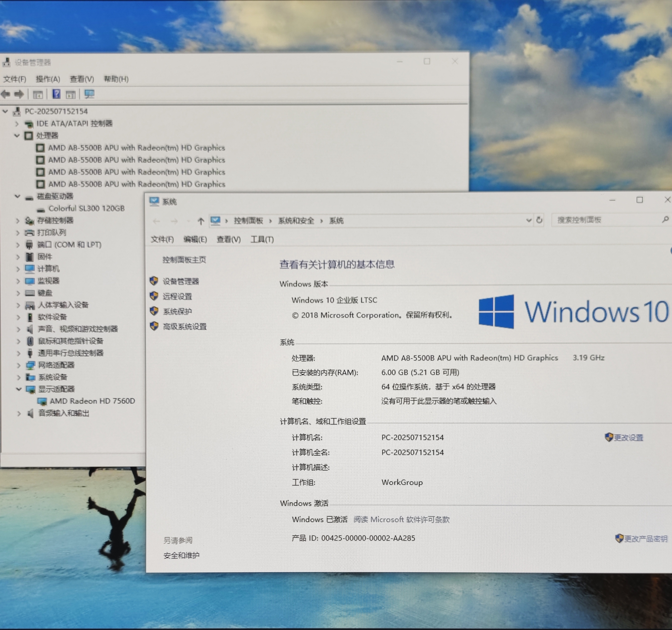Click the 系统保护 link
Screen dimensions: 672x630
[177, 311]
